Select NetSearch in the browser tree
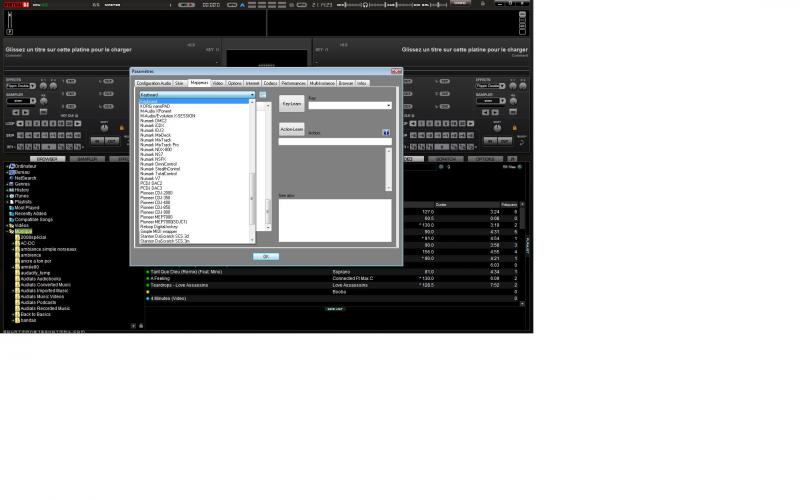Image resolution: width=800 pixels, height=500 pixels. pyautogui.click(x=25, y=178)
